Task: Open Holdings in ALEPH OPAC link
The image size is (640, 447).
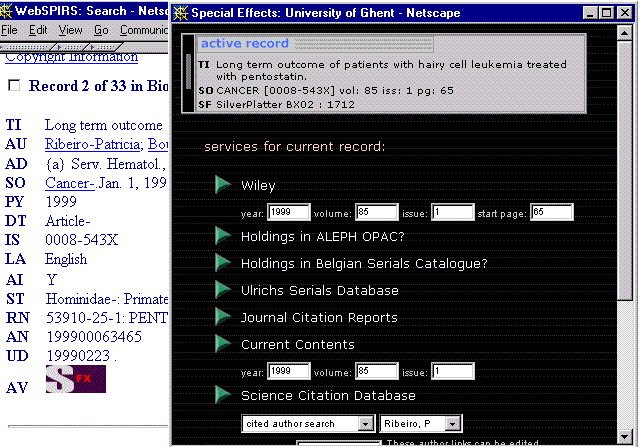Action: (x=322, y=237)
